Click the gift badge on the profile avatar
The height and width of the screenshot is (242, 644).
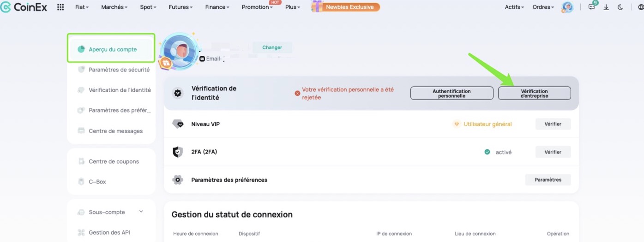[x=166, y=62]
